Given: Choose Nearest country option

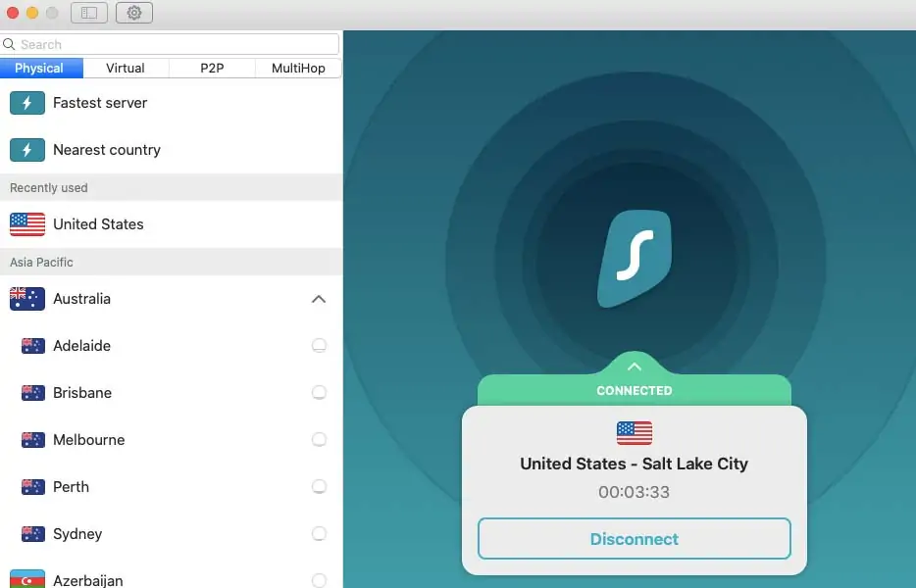Looking at the screenshot, I should 172,150.
